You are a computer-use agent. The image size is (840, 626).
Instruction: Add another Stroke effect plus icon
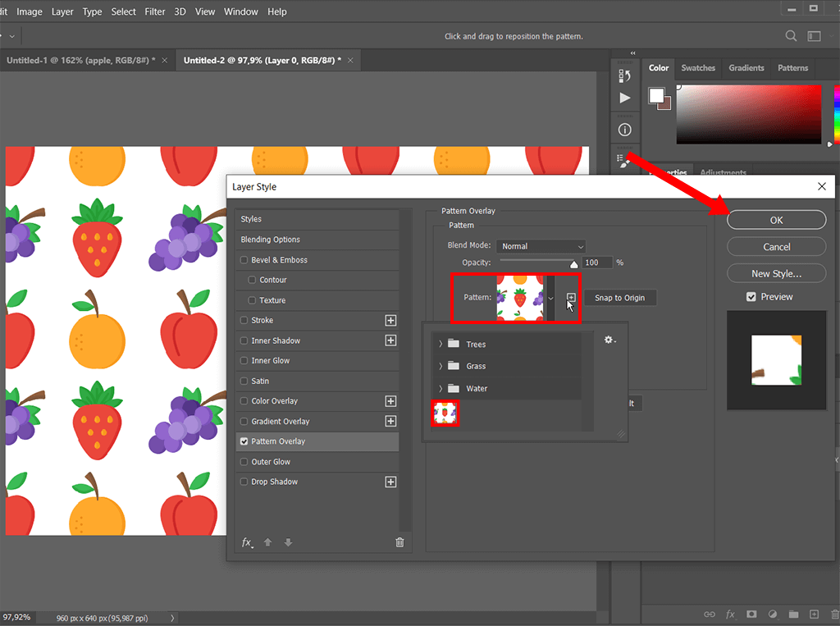pyautogui.click(x=390, y=321)
